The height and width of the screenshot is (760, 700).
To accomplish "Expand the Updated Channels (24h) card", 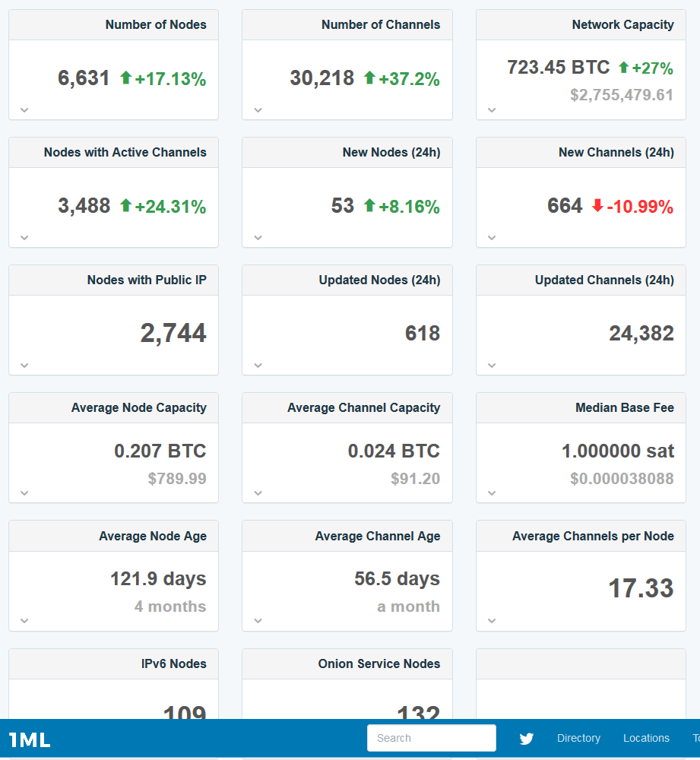I will (x=490, y=365).
